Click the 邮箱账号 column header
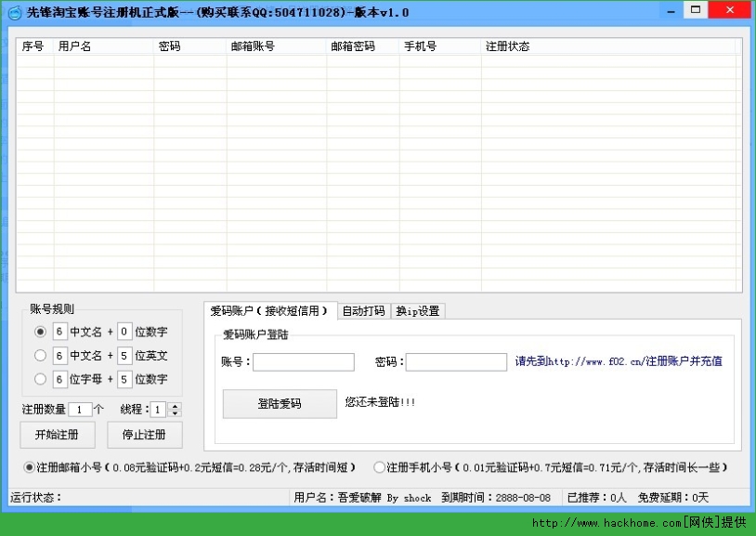This screenshot has width=756, height=536. point(276,46)
